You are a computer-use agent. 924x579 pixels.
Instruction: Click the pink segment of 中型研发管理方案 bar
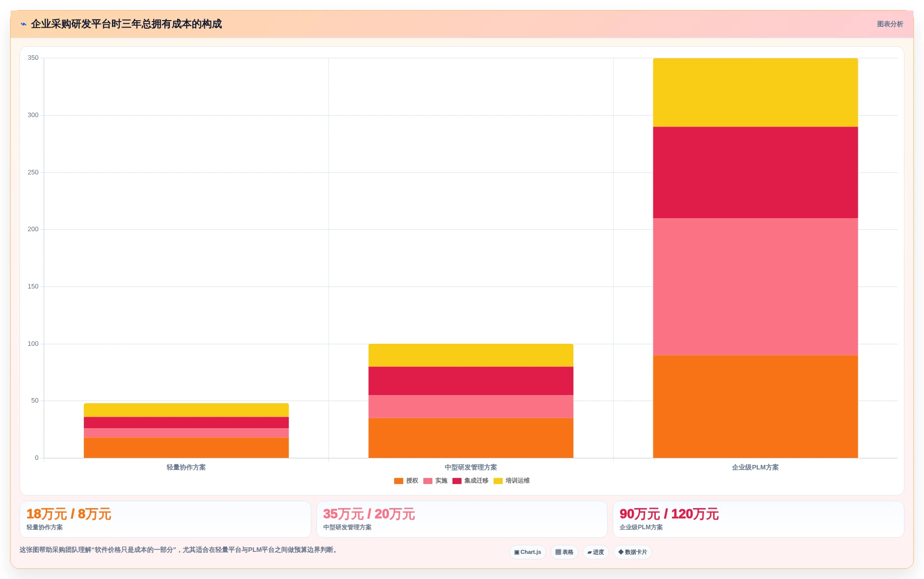coord(471,407)
